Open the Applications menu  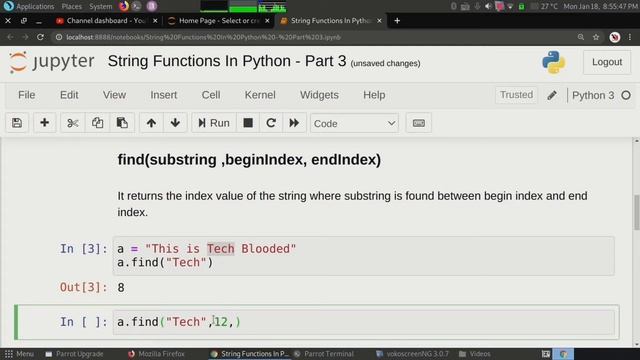coord(35,7)
